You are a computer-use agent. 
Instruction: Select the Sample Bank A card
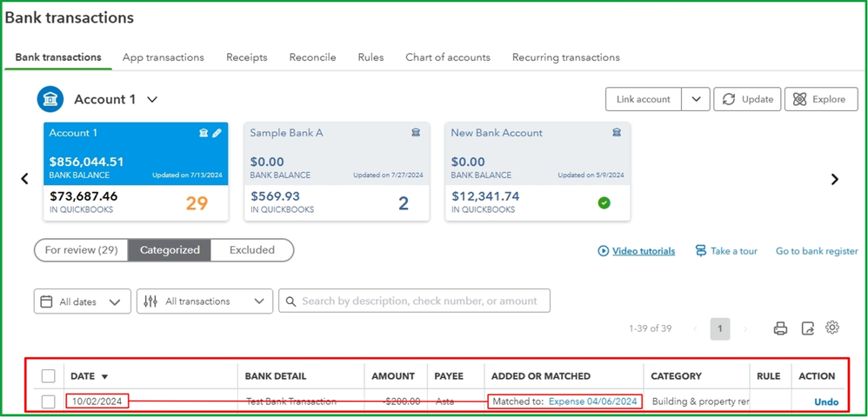coord(337,171)
